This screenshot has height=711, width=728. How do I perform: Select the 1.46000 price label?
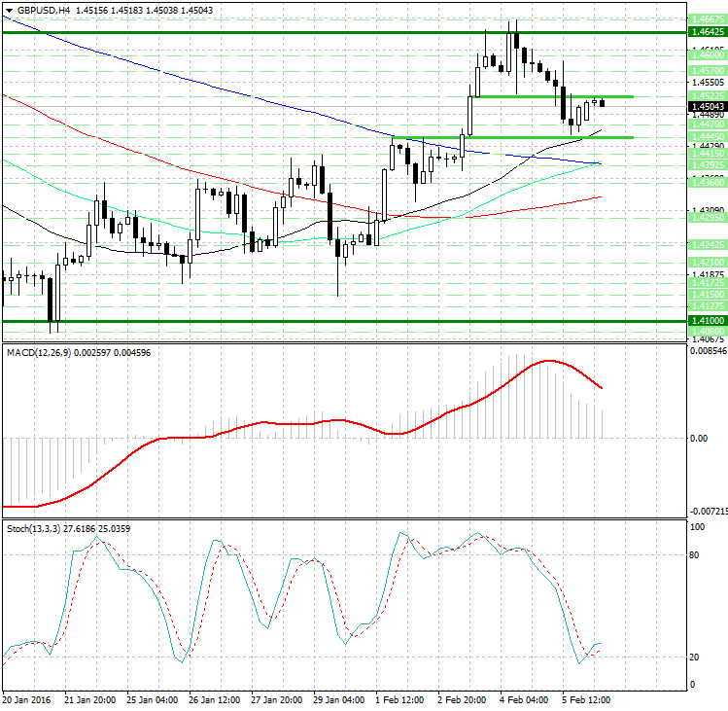(708, 54)
